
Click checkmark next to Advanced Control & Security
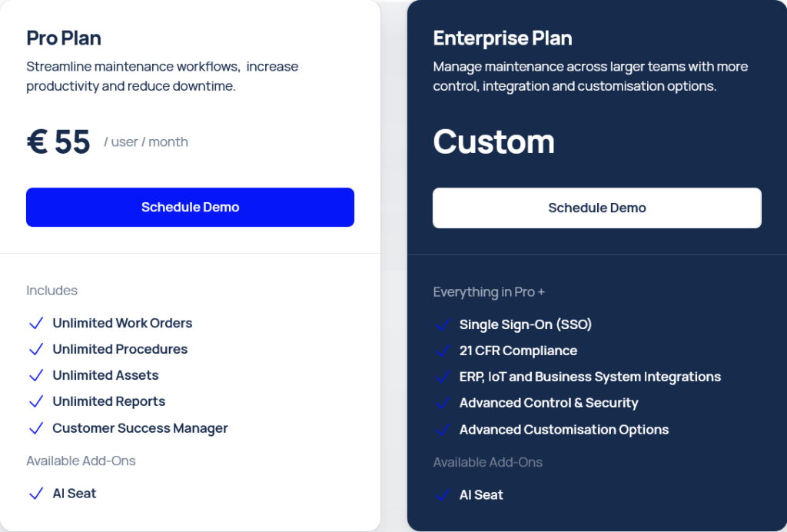click(443, 403)
